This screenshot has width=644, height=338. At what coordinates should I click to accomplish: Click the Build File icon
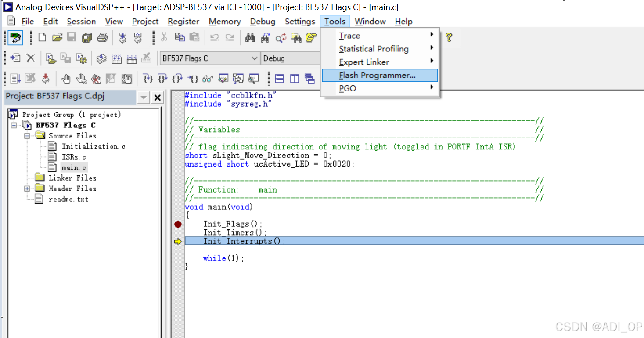tap(101, 58)
